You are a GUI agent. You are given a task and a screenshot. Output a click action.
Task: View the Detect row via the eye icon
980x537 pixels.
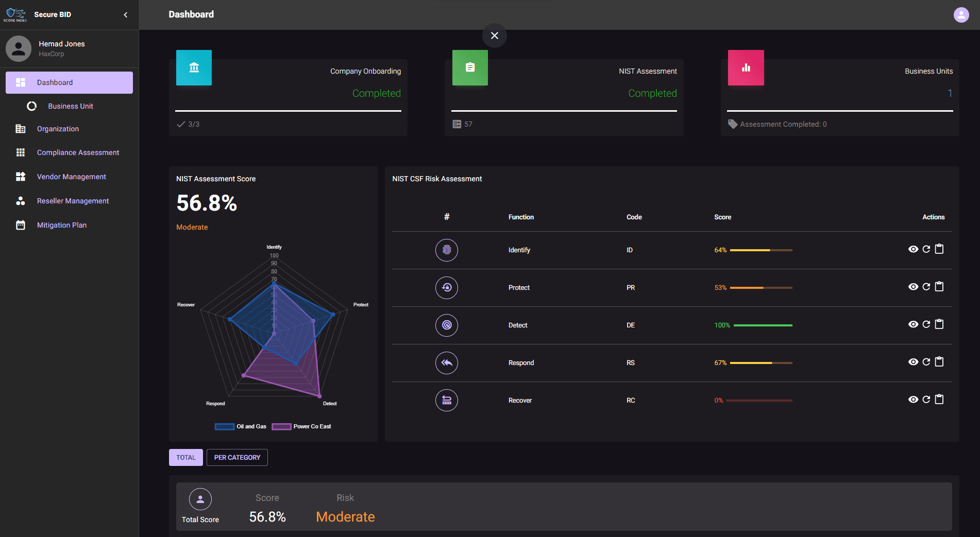[x=913, y=324]
